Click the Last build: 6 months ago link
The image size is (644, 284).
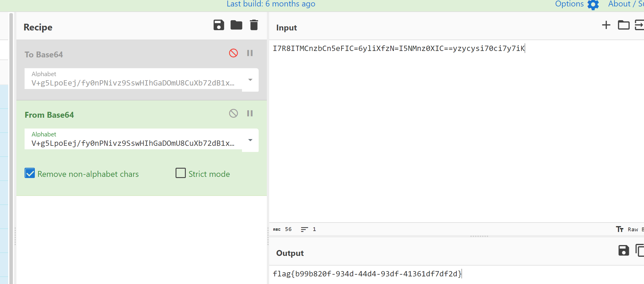click(271, 4)
